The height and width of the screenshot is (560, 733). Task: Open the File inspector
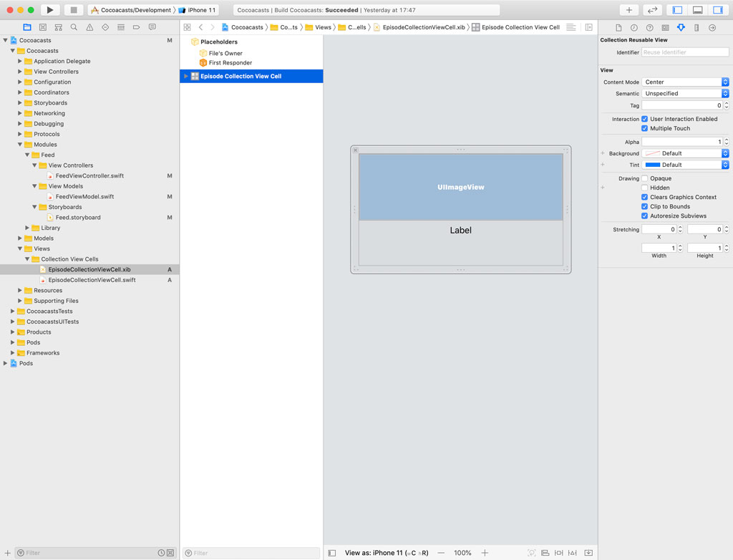pos(619,26)
